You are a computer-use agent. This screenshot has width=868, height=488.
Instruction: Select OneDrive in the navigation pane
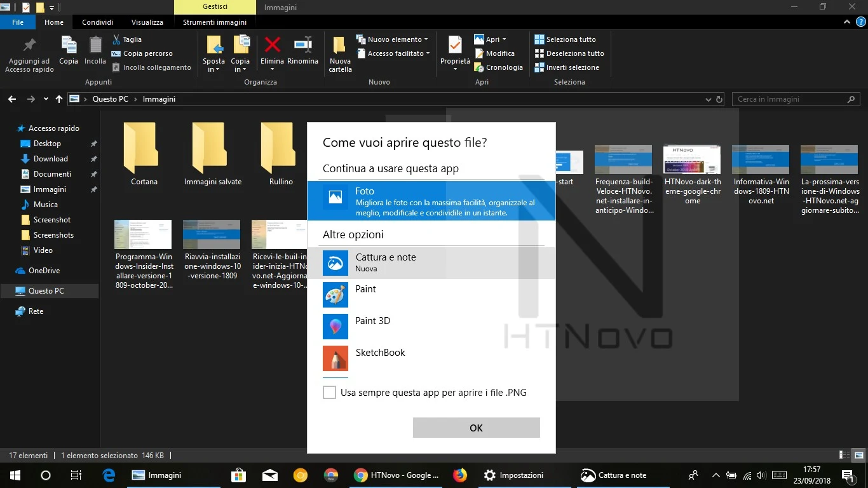[x=44, y=271]
